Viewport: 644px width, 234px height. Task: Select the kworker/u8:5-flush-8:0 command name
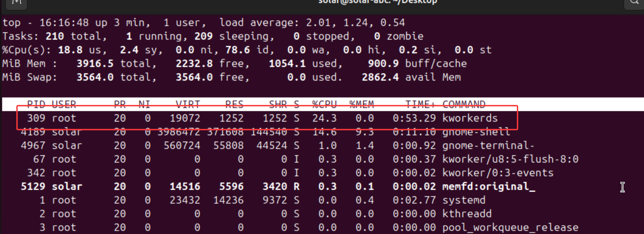(x=511, y=159)
